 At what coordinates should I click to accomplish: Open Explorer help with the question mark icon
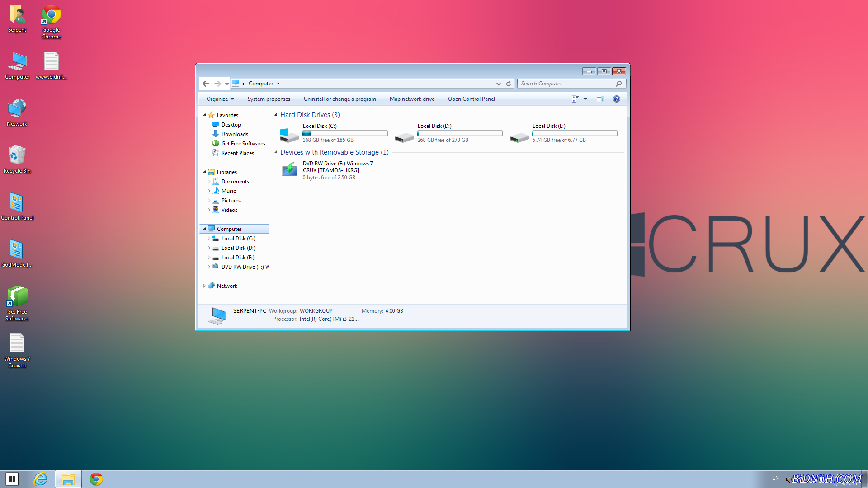coord(617,99)
